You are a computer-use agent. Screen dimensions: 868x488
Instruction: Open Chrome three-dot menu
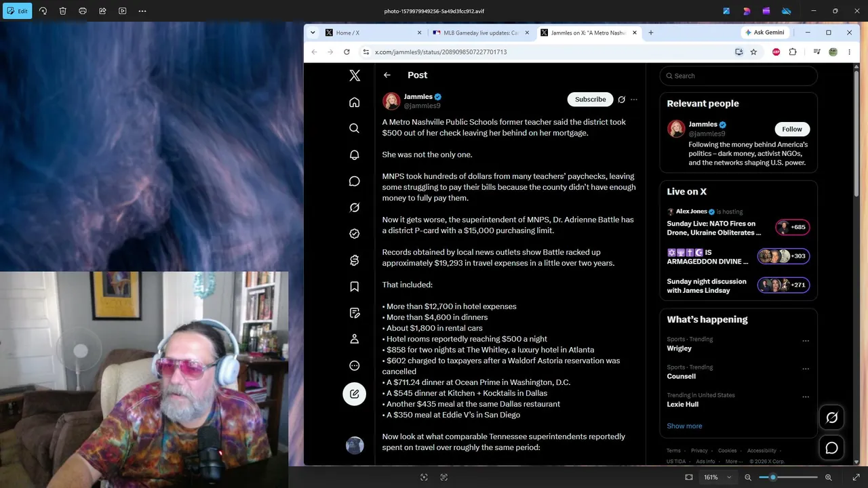coord(849,52)
